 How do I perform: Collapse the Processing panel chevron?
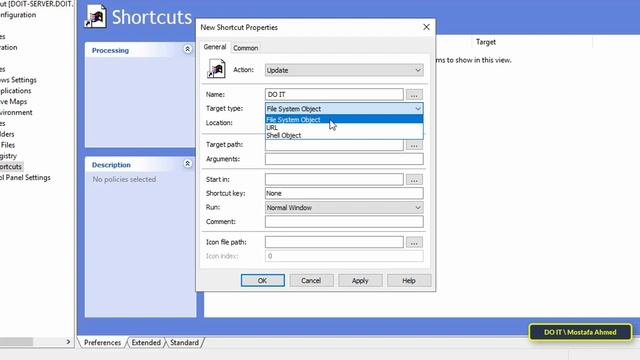(x=187, y=49)
